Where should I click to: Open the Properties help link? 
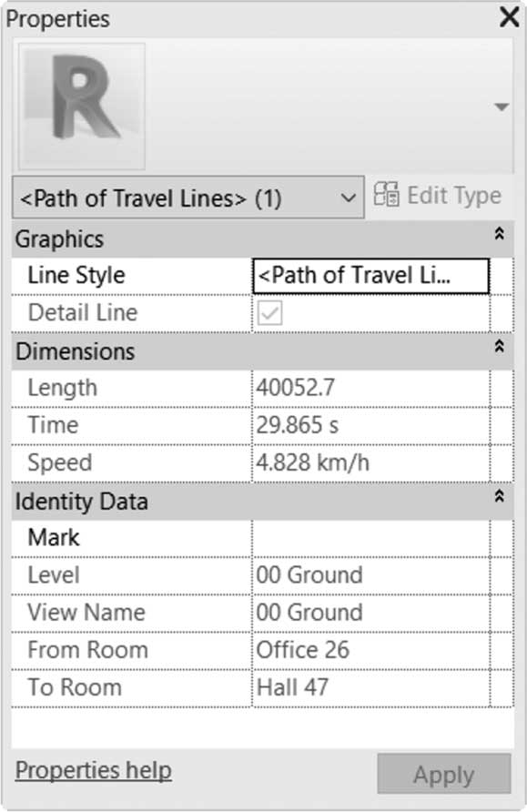point(93,770)
